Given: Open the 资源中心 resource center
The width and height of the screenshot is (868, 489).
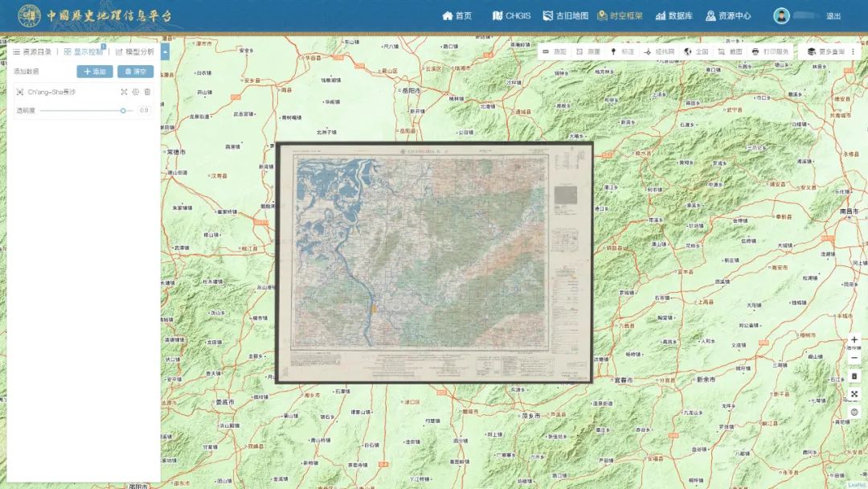Looking at the screenshot, I should click(728, 15).
